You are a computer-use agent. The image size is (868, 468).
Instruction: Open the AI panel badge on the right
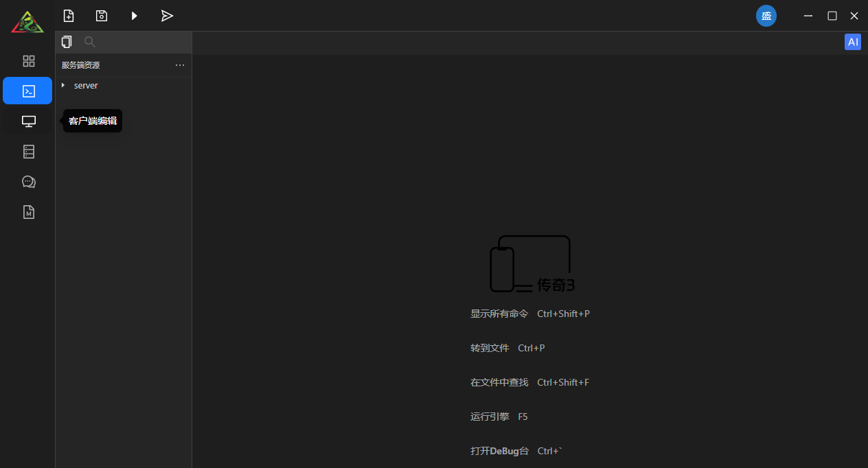[853, 42]
